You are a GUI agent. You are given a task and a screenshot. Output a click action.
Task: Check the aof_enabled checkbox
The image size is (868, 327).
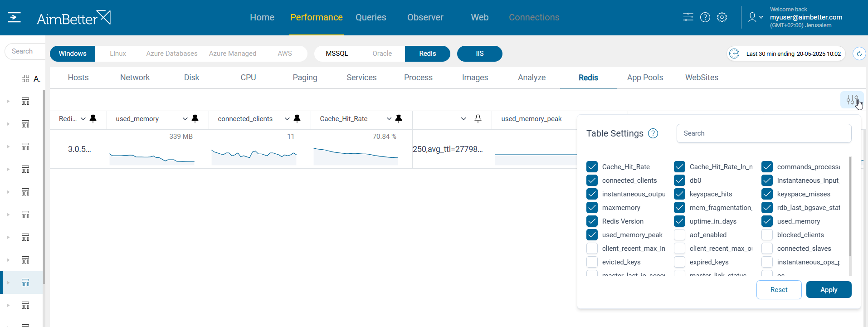(x=679, y=235)
